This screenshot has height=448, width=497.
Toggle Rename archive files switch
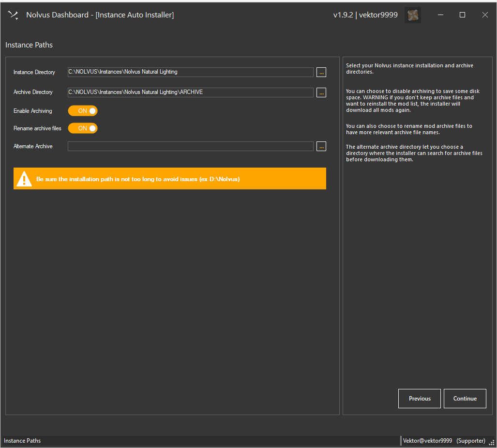pos(83,128)
